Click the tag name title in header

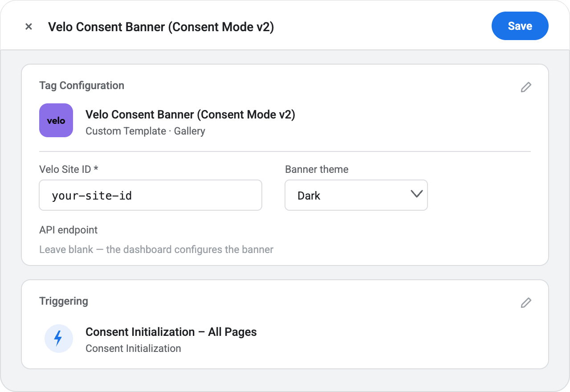[161, 27]
